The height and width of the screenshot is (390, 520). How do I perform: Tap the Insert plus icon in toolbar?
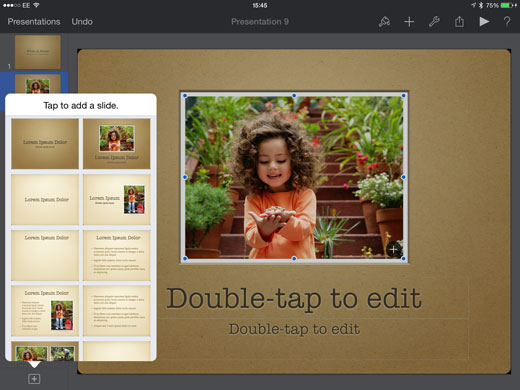409,22
